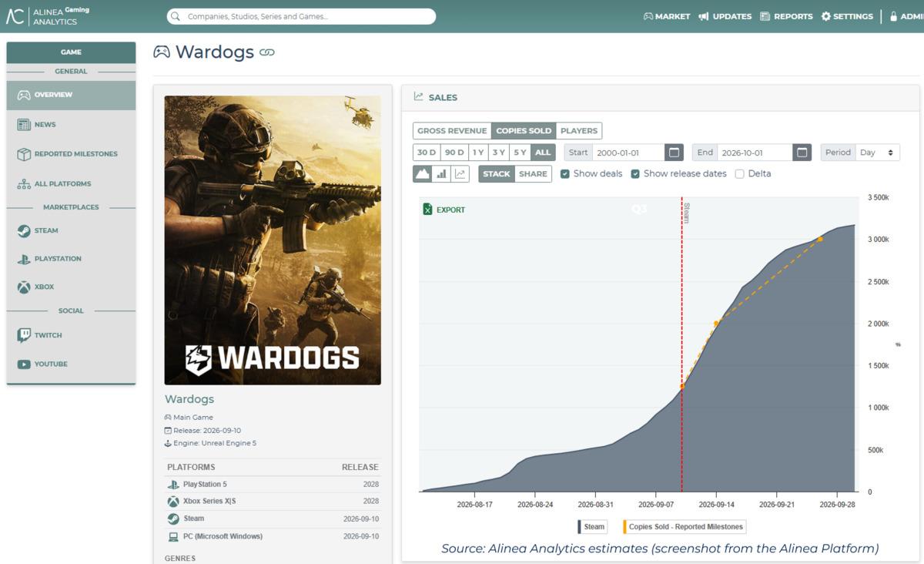Click the search magnifier icon
This screenshot has height=564, width=924.
tap(176, 16)
